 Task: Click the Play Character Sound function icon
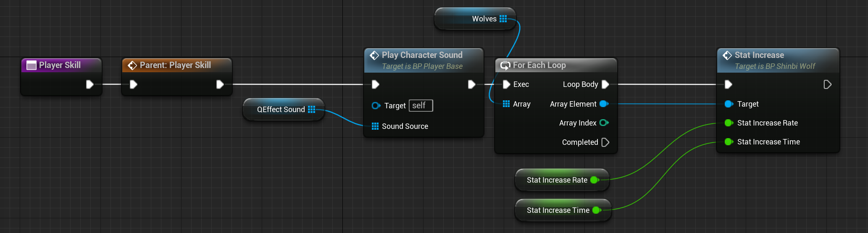[x=374, y=55]
